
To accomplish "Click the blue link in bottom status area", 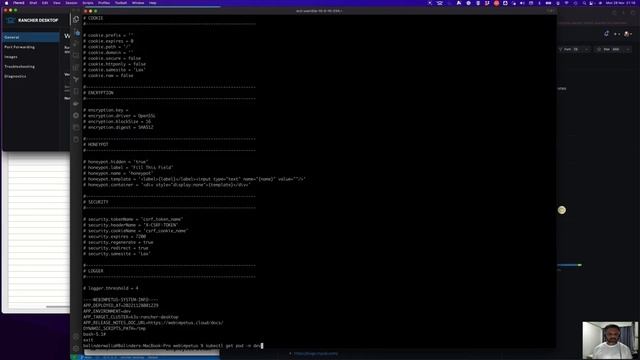I will point(316,353).
